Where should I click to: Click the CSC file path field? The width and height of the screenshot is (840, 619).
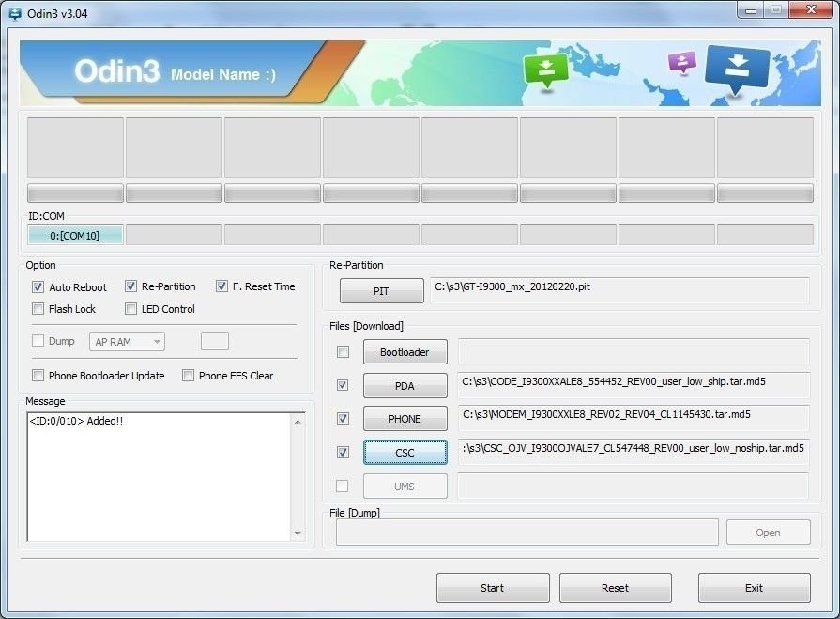(634, 452)
